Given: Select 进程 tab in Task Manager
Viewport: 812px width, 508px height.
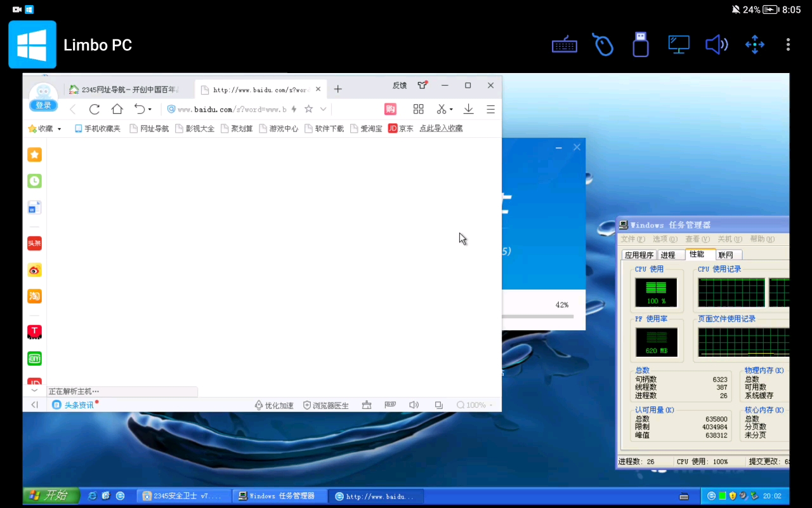Looking at the screenshot, I should (x=668, y=255).
